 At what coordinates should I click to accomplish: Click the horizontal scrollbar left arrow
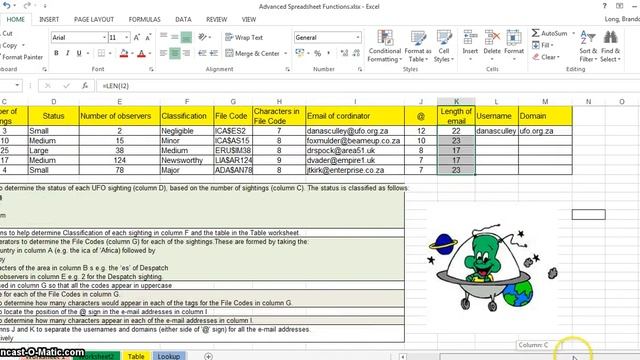point(402,357)
